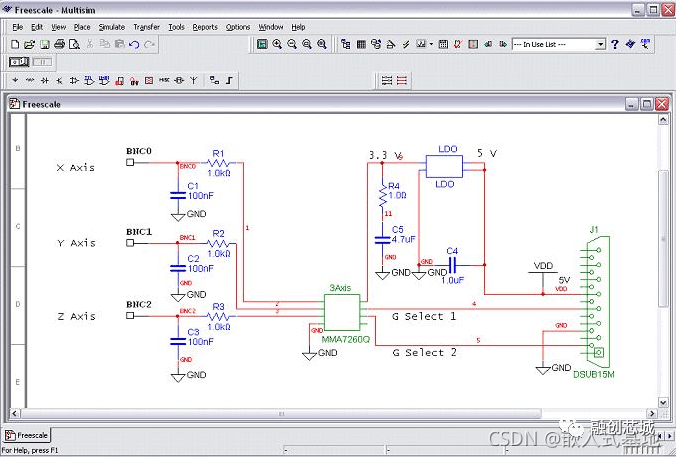Open the Reports menu
Viewport: 676px width, 457px height.
[x=205, y=27]
